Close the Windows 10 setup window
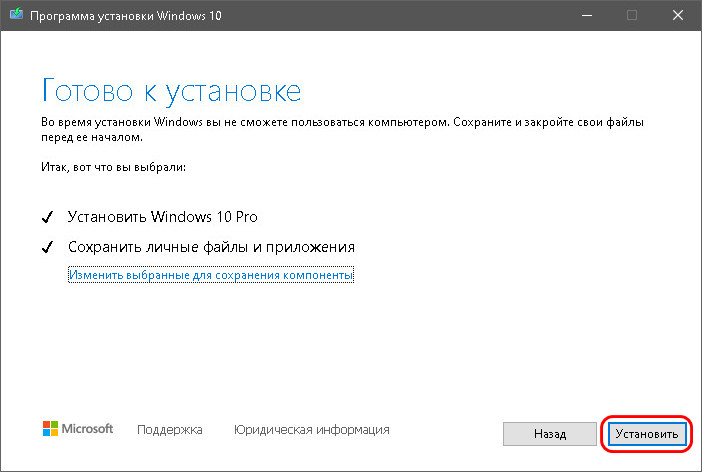The image size is (702, 472). pyautogui.click(x=678, y=15)
